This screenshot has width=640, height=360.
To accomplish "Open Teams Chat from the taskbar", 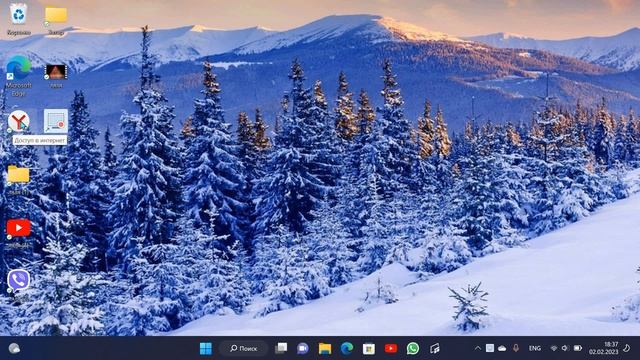I will [x=303, y=348].
